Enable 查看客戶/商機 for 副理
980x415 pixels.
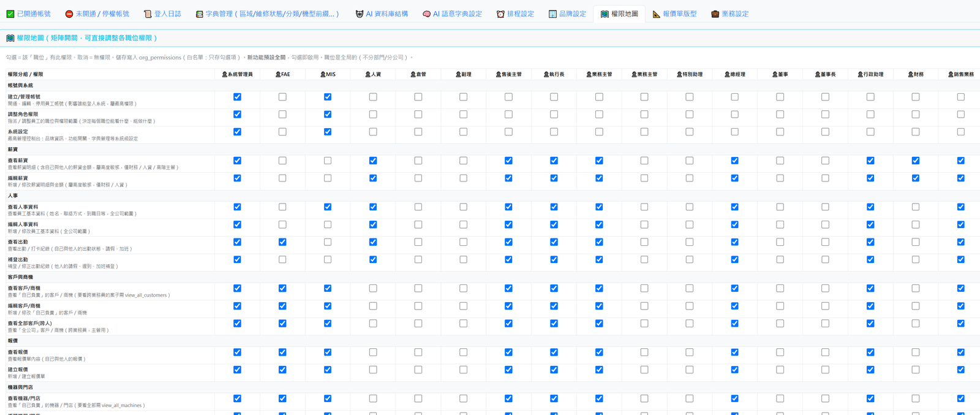click(x=464, y=288)
